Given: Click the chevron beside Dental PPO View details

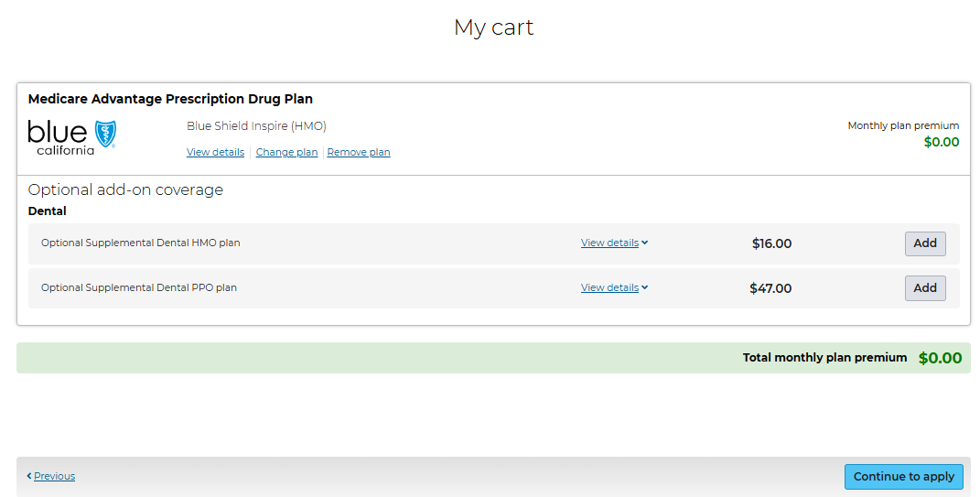Looking at the screenshot, I should coord(645,287).
